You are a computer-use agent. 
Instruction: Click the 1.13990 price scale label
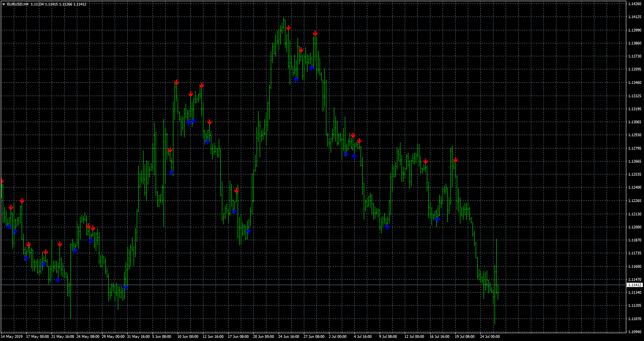coord(635,30)
